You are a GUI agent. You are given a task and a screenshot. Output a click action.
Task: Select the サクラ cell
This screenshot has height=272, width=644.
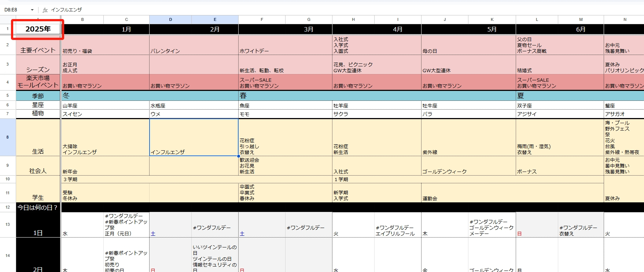[377, 114]
